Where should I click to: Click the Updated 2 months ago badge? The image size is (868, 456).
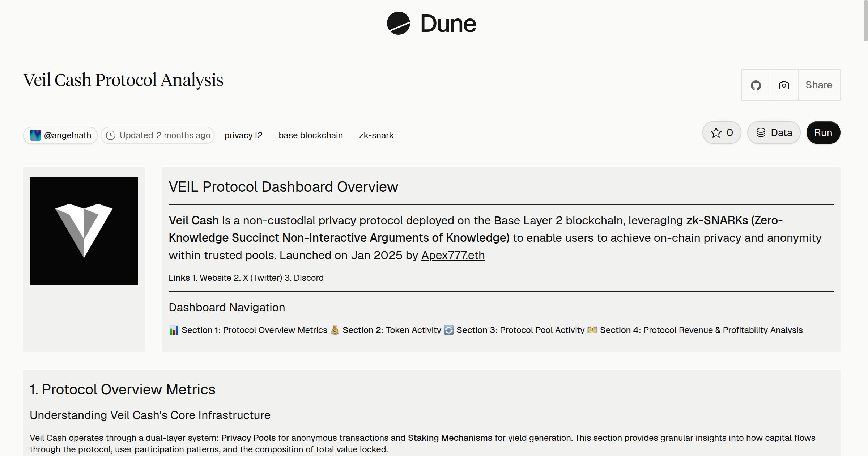coord(158,135)
